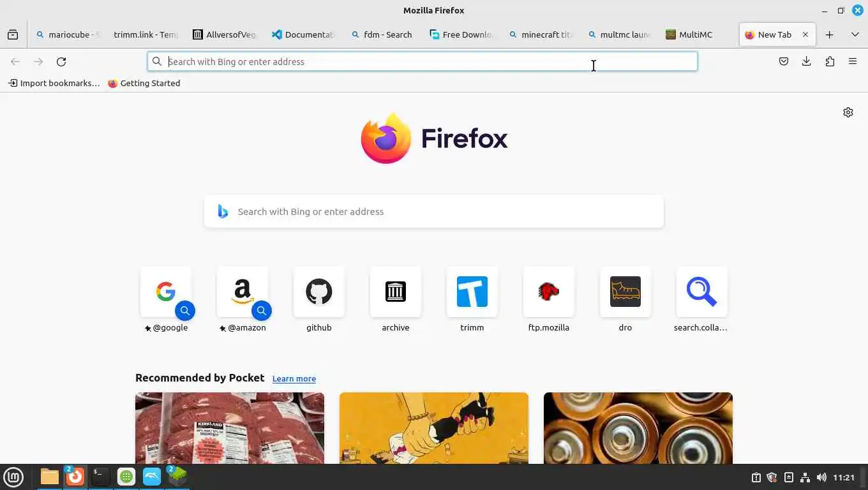Viewport: 868px width, 490px height.
Task: Switch to the mariocube search tab
Action: pyautogui.click(x=69, y=35)
